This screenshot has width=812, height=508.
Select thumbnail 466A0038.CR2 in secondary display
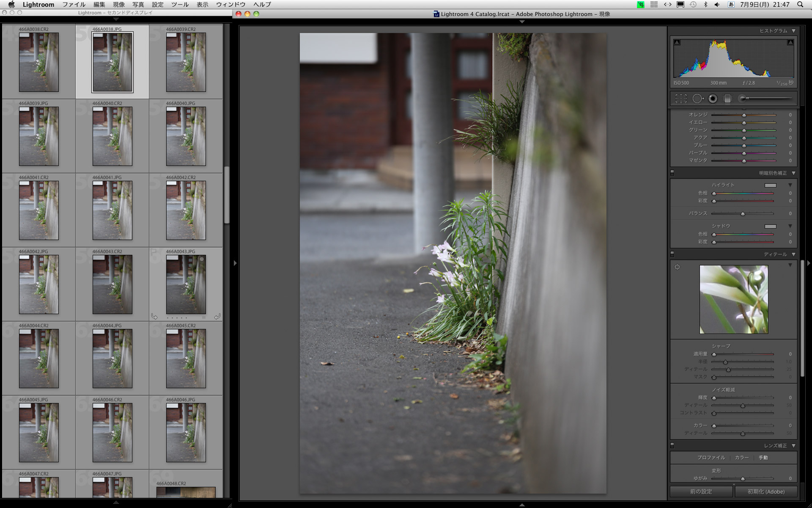(39, 62)
